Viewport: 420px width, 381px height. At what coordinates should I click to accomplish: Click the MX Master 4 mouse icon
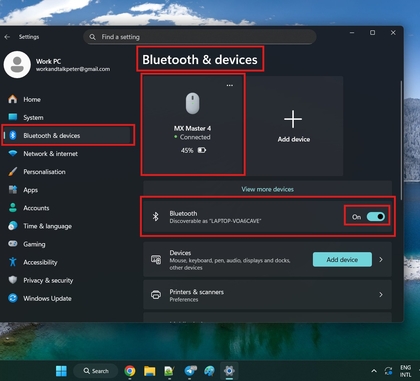(193, 103)
